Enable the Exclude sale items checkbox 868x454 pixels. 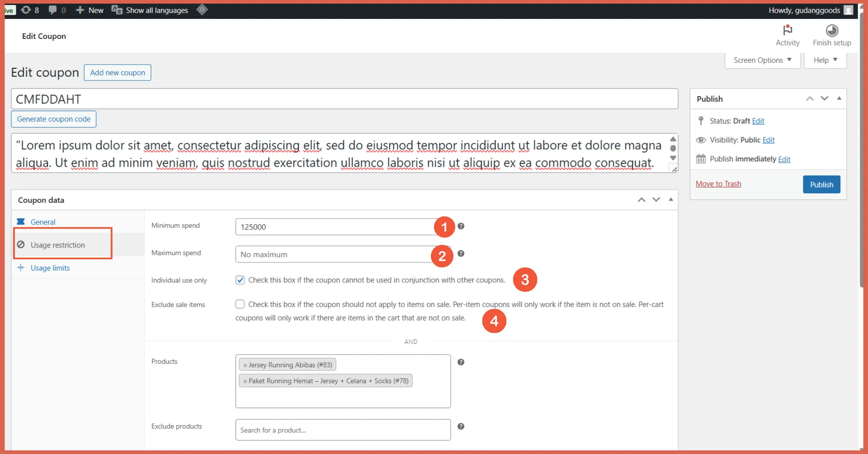coord(240,304)
